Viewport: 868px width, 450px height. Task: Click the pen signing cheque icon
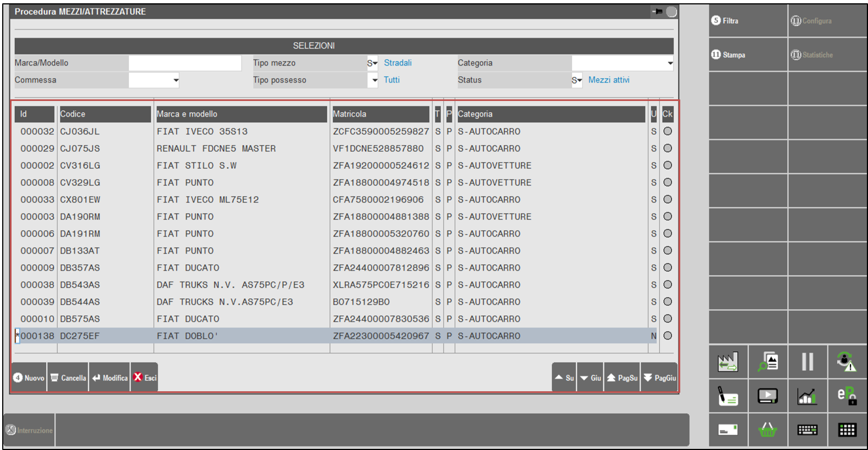point(728,396)
